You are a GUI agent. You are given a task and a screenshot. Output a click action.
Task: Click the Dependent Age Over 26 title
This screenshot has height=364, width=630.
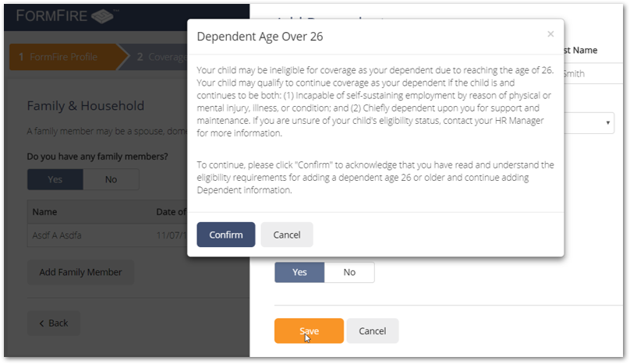(x=260, y=37)
